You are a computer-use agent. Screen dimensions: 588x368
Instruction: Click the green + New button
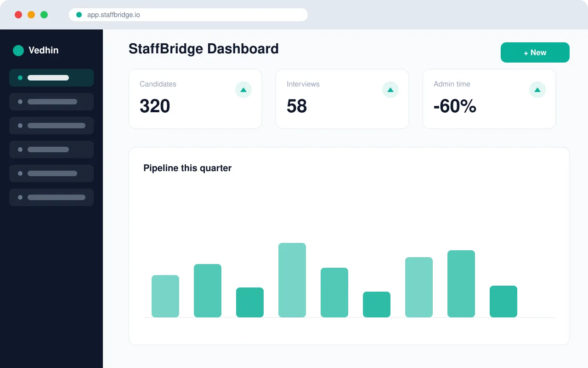click(x=535, y=52)
